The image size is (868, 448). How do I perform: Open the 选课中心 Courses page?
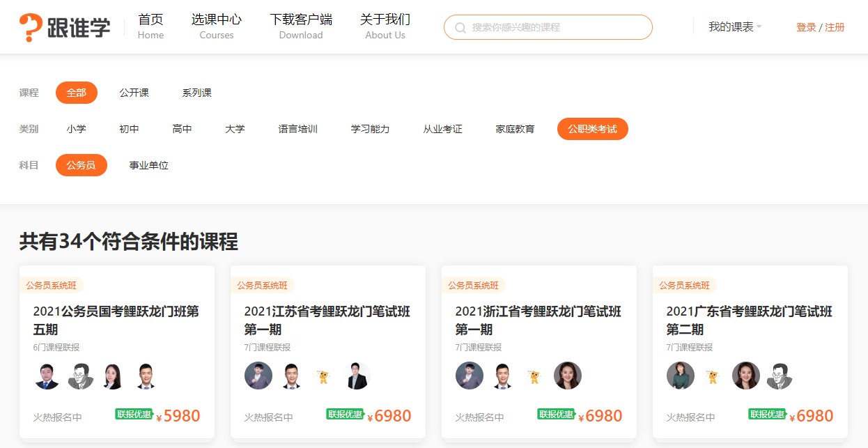click(216, 26)
